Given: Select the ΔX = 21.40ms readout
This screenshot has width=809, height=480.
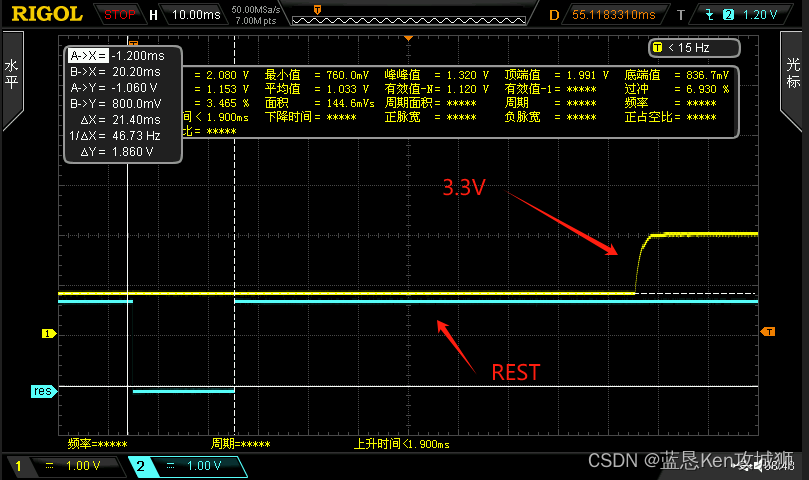Looking at the screenshot, I should [121, 120].
